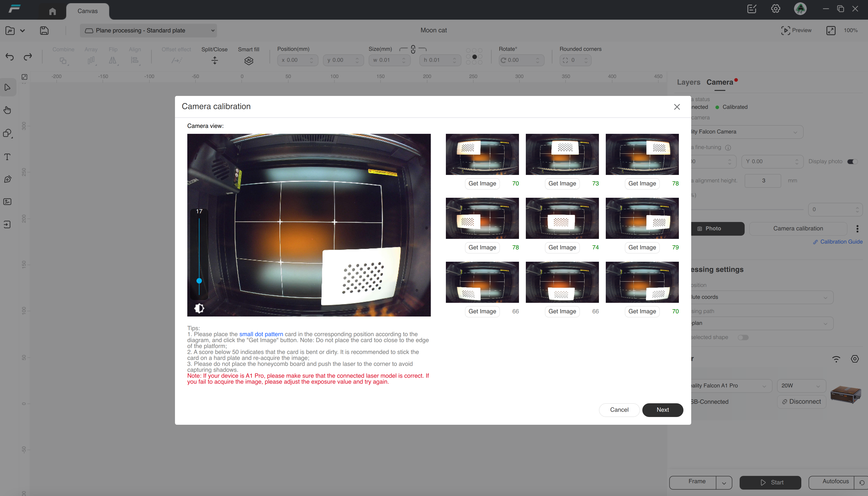This screenshot has width=868, height=496.
Task: Select the Text tool in left sidebar
Action: [x=8, y=157]
